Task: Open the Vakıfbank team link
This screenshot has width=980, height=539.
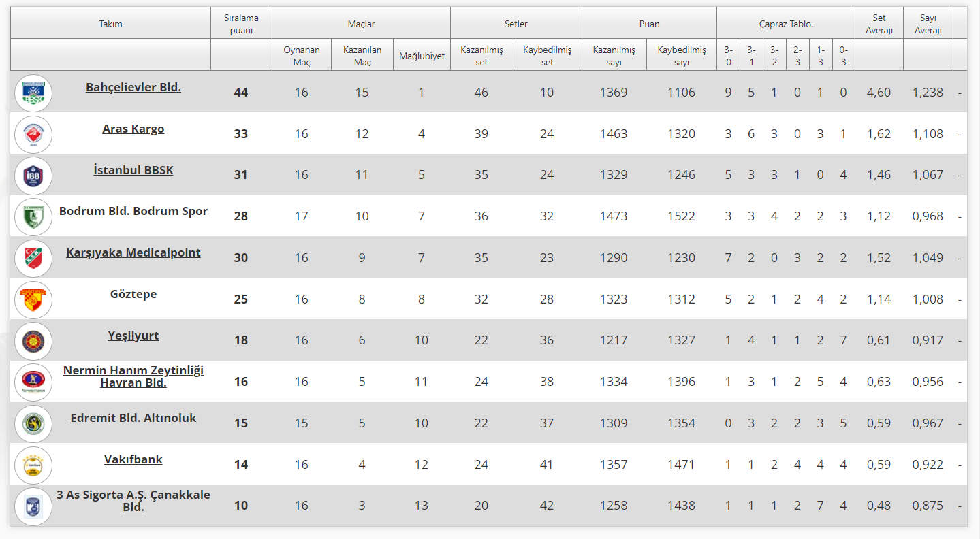Action: click(x=133, y=459)
